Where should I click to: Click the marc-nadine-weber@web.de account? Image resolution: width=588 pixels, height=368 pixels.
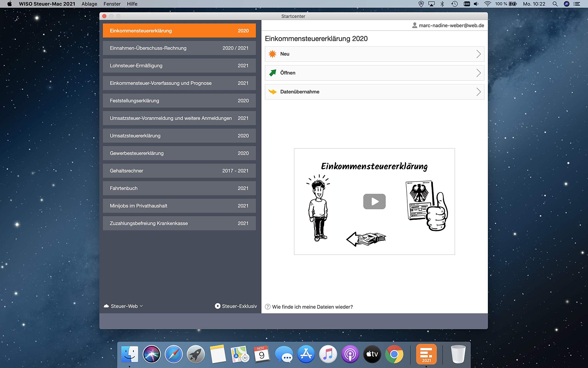(451, 25)
